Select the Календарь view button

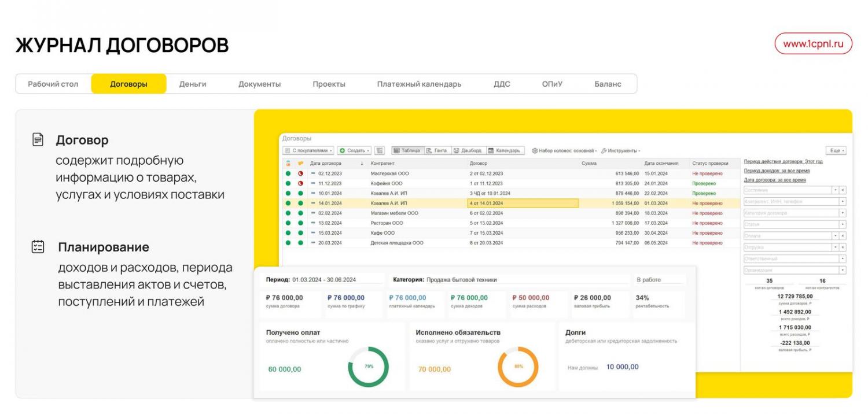[505, 150]
